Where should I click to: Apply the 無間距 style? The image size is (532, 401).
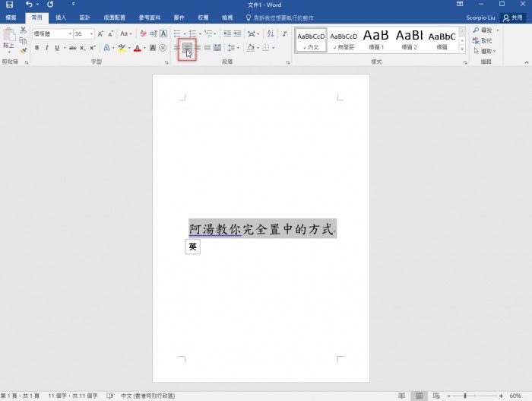click(x=344, y=40)
